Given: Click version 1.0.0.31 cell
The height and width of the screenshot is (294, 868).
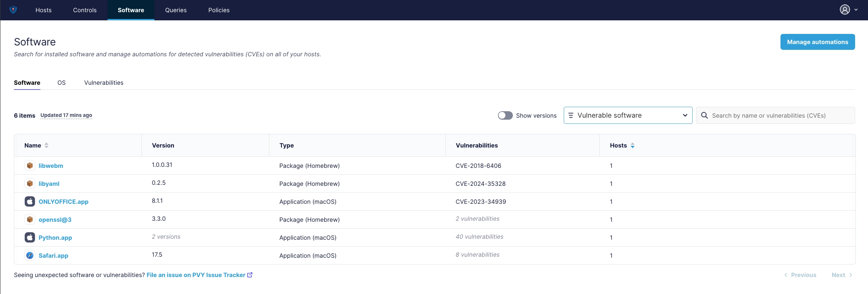Looking at the screenshot, I should tap(162, 165).
